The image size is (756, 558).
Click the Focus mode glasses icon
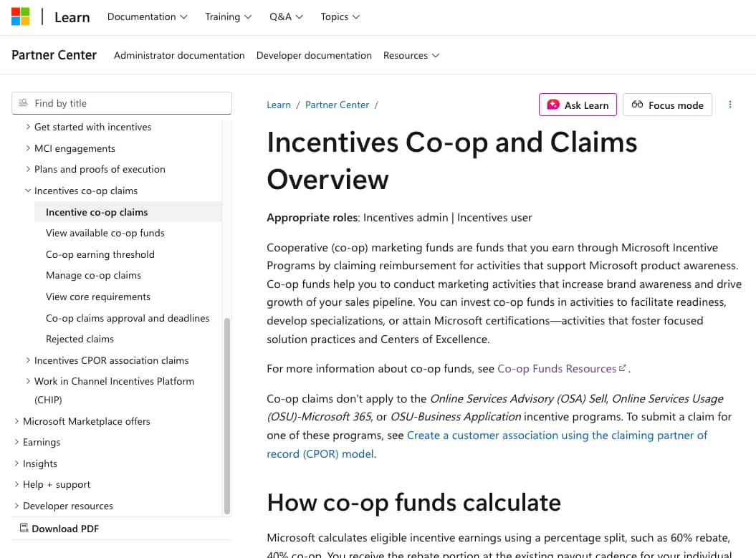[637, 105]
